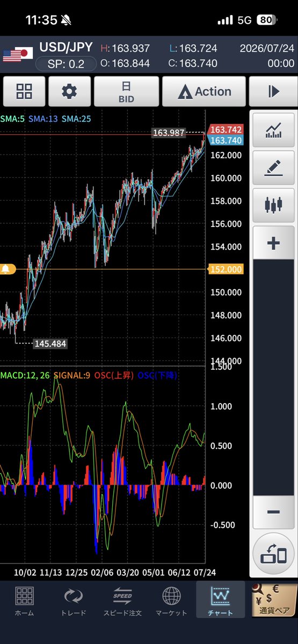Change the daily BID timeframe selector

click(x=126, y=92)
